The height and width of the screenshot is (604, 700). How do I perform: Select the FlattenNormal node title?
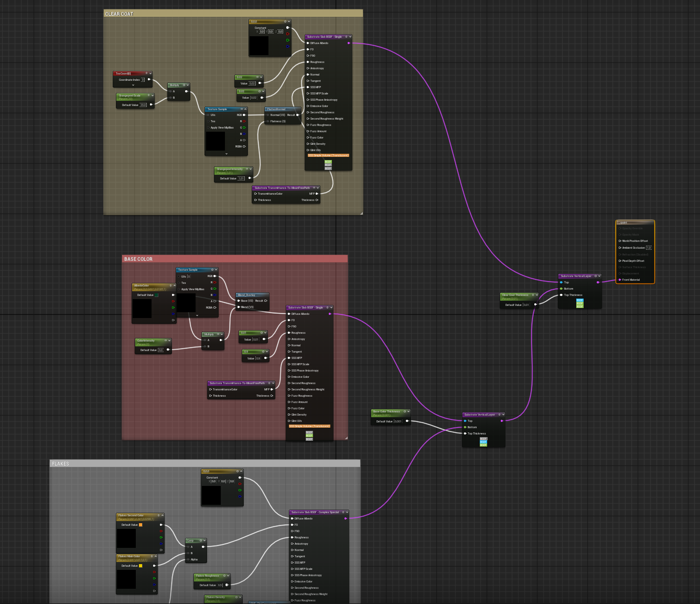tap(276, 109)
